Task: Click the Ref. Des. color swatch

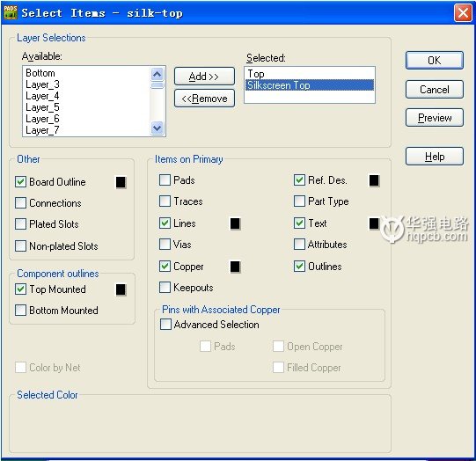Action: [374, 180]
